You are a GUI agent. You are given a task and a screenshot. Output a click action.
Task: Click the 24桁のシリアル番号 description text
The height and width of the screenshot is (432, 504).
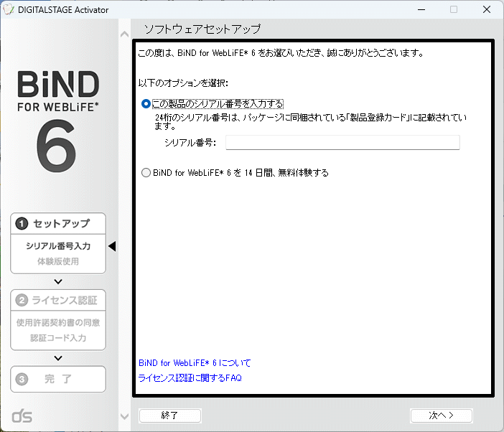click(x=310, y=122)
